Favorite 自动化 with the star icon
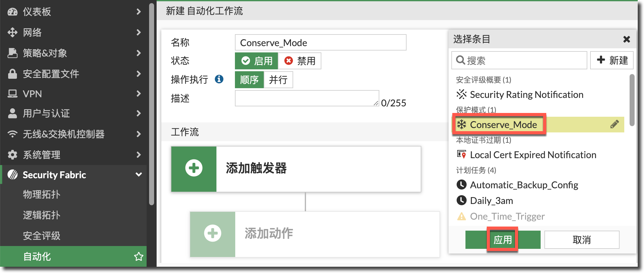 [138, 256]
